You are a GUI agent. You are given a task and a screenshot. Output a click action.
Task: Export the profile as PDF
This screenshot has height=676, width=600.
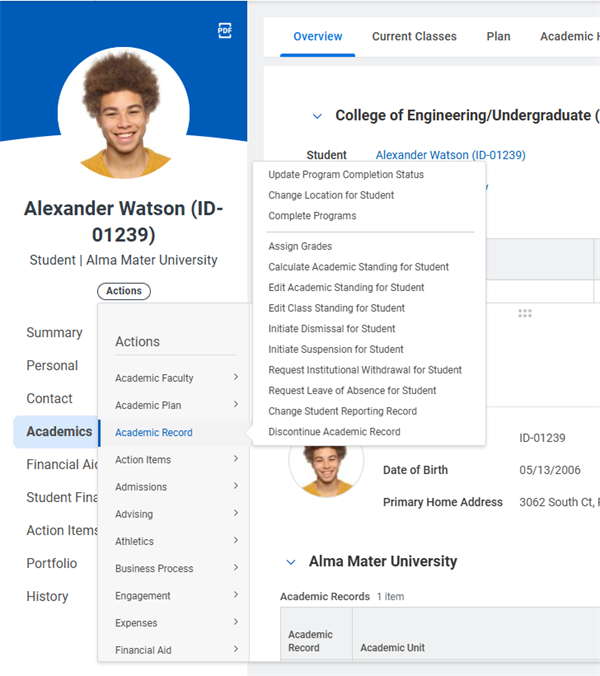pyautogui.click(x=225, y=30)
